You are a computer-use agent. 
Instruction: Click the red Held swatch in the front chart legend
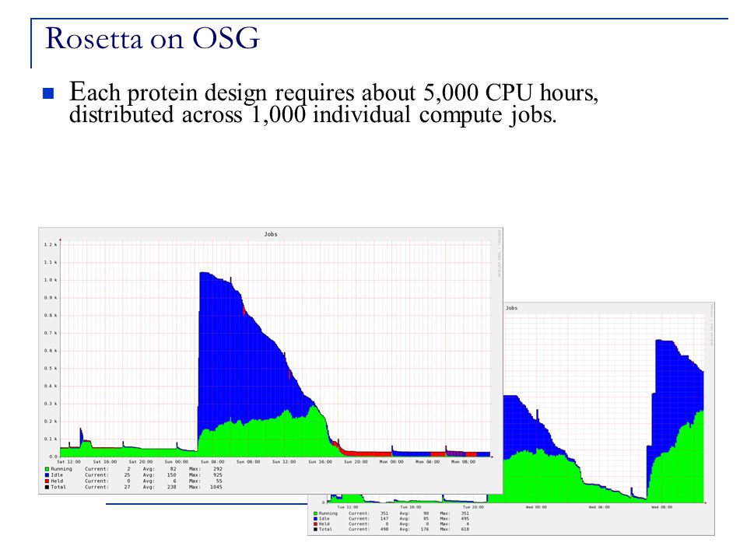pos(47,481)
